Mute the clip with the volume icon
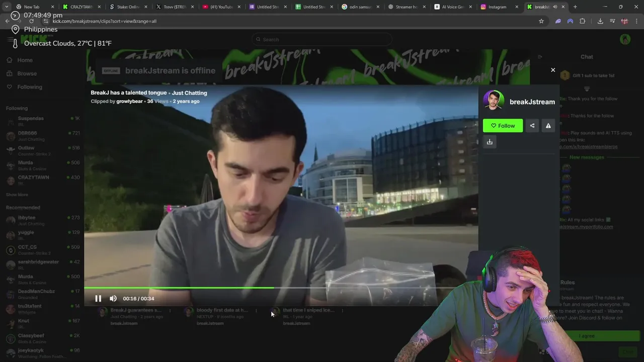This screenshot has height=362, width=644. click(113, 299)
